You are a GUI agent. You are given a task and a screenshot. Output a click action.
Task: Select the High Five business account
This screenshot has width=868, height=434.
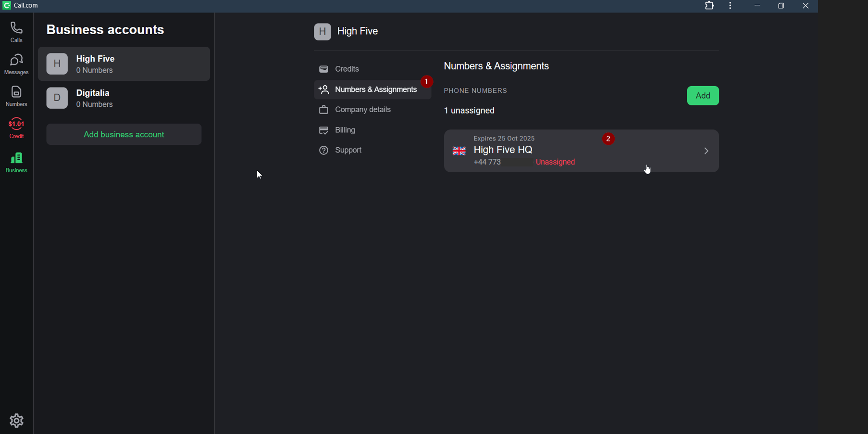pos(124,64)
